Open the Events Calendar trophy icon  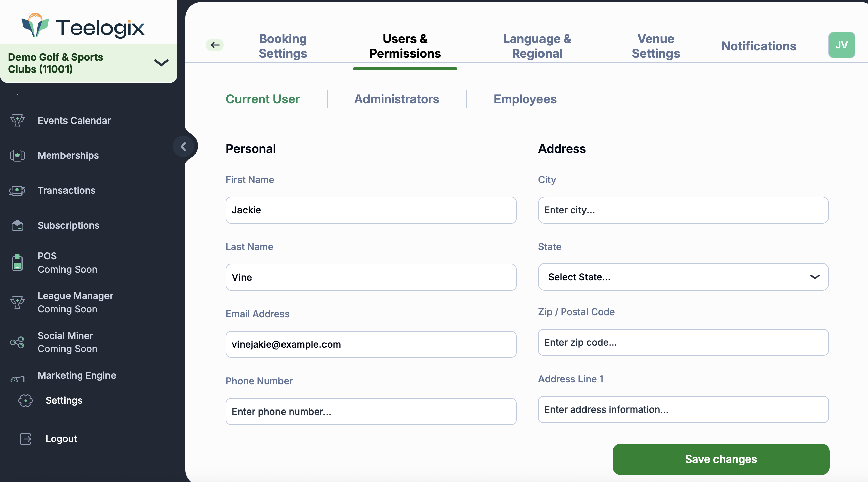coord(17,120)
